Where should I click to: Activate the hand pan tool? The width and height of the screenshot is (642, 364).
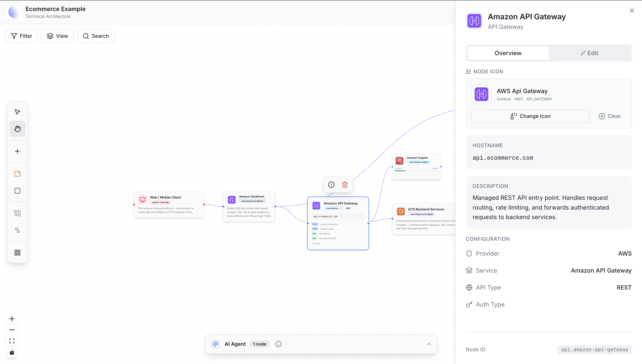point(17,129)
